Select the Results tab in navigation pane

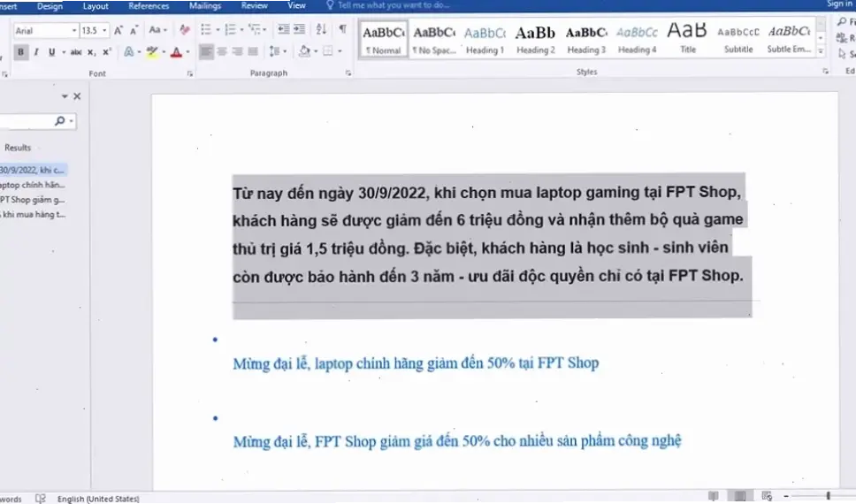[18, 148]
